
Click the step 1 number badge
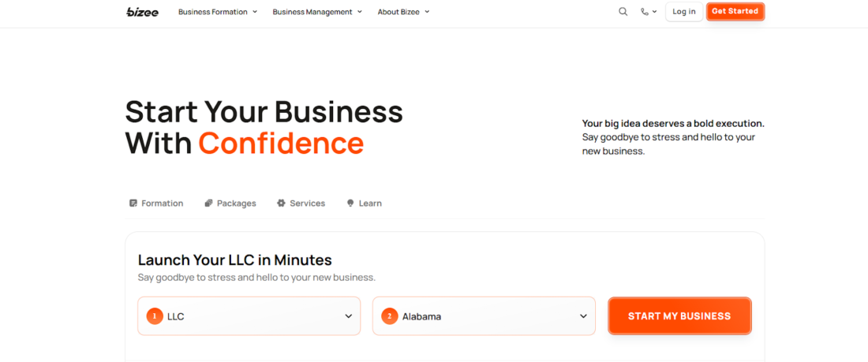tap(155, 316)
